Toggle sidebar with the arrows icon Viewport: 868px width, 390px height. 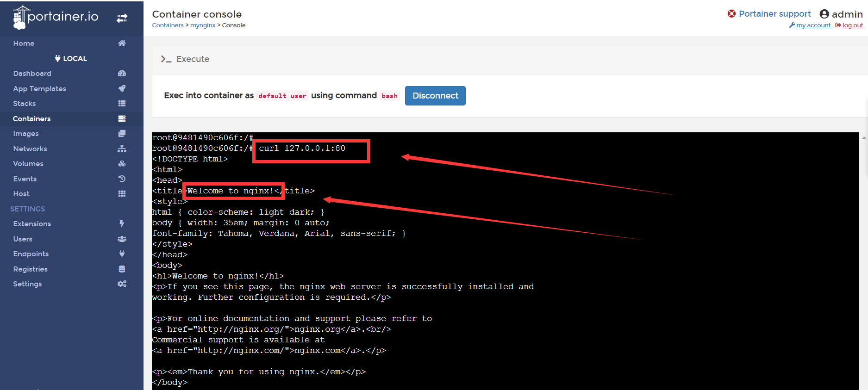tap(122, 18)
